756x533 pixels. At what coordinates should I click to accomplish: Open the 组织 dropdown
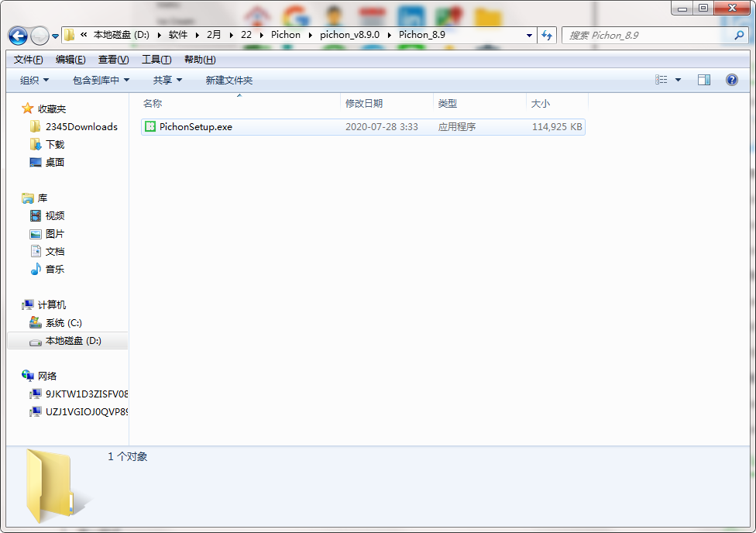point(34,80)
